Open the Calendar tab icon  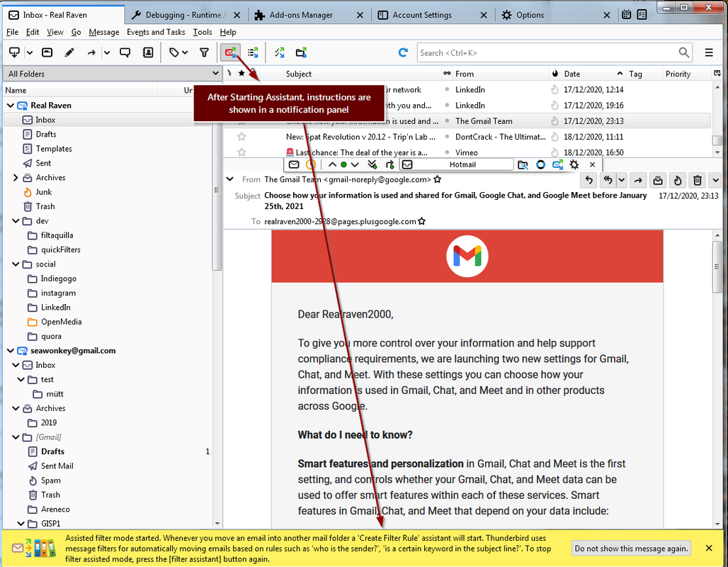[x=626, y=14]
